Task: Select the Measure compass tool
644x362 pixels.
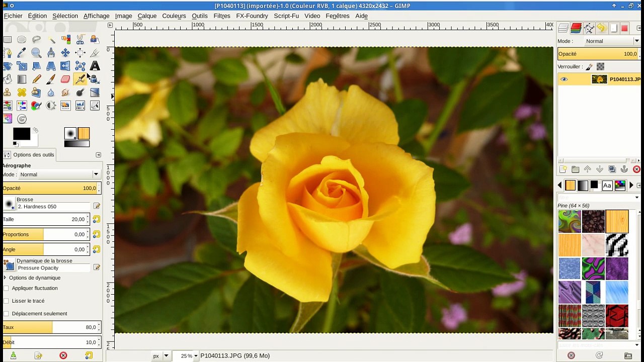Action: click(51, 53)
